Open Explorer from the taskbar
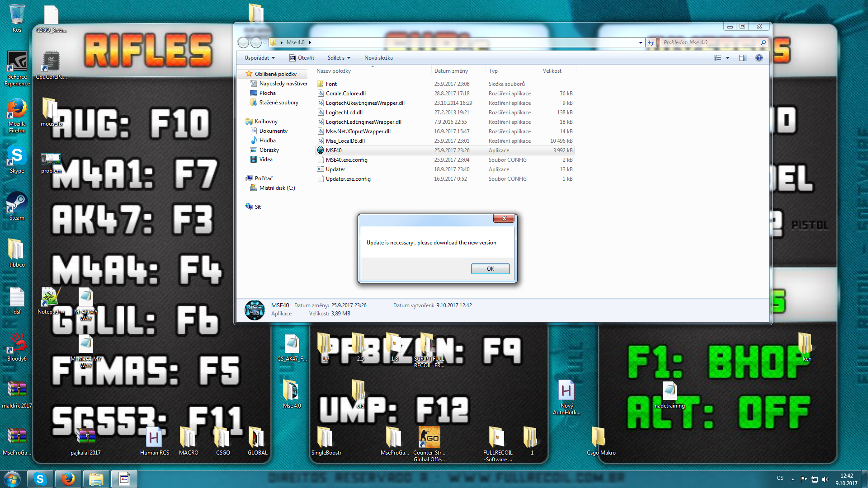Image resolution: width=868 pixels, height=488 pixels. 96,479
